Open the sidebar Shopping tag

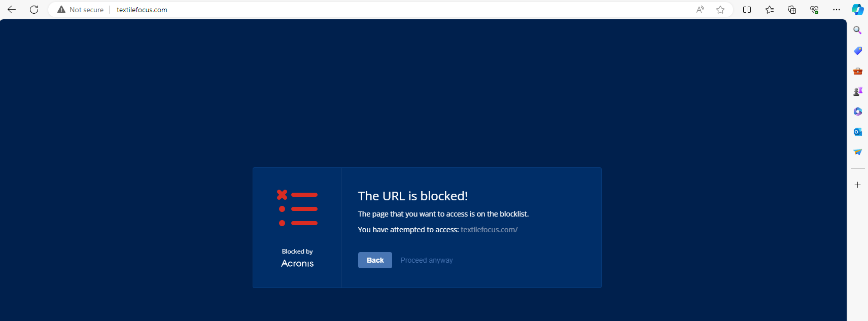[857, 51]
